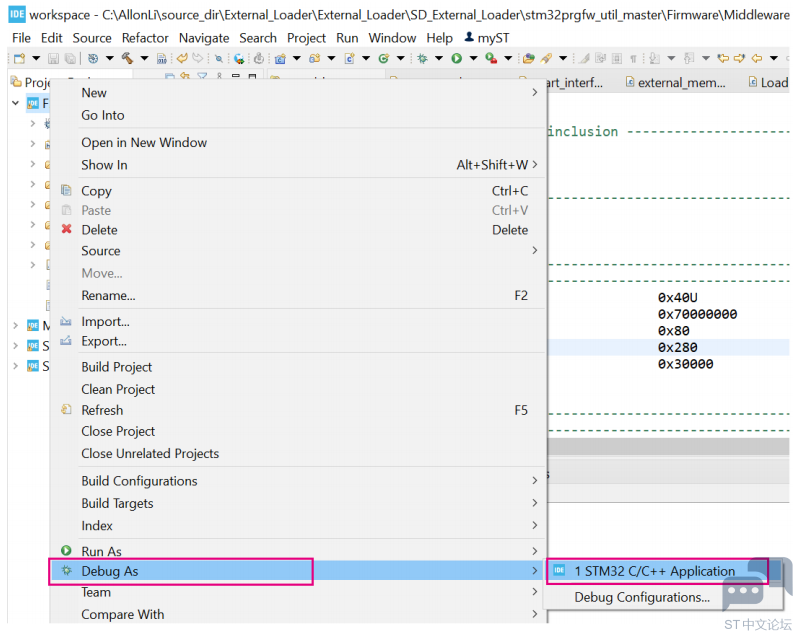This screenshot has height=640, width=801.
Task: Click the hammer Build icon
Action: (127, 58)
